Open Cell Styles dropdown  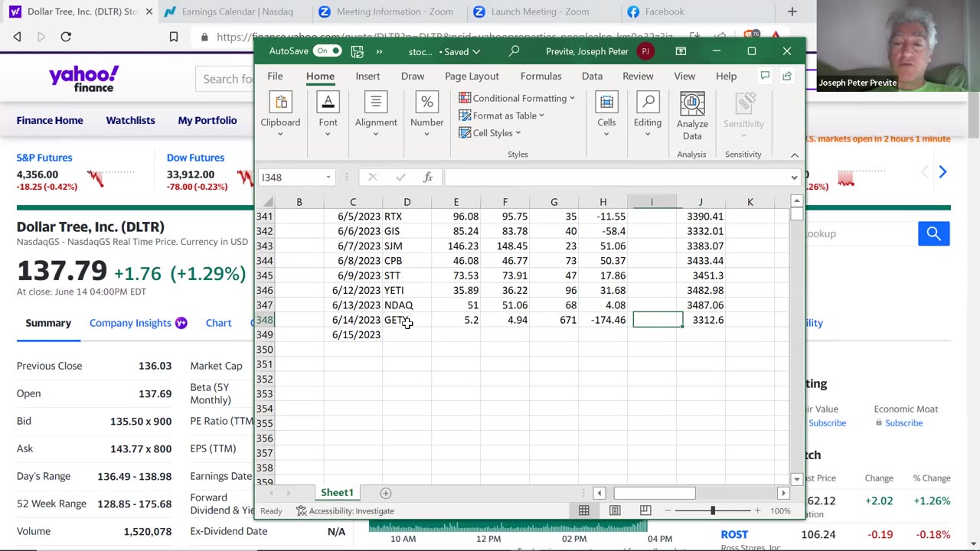pos(490,133)
